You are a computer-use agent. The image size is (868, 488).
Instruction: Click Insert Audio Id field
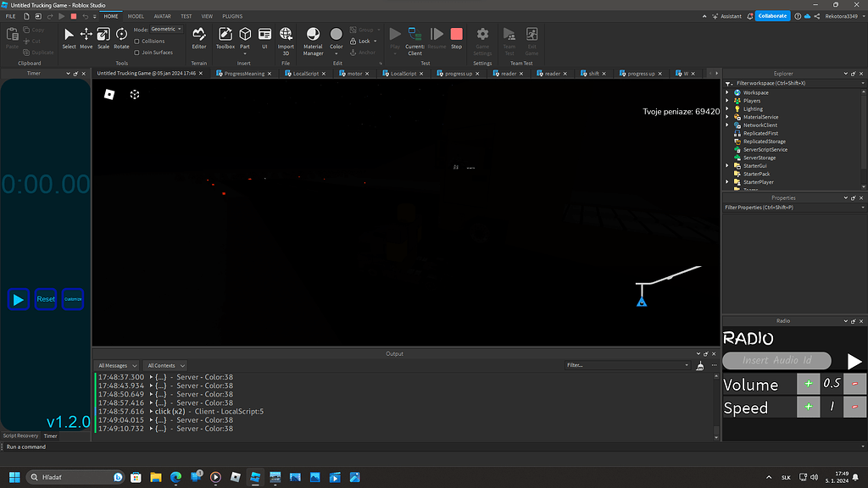(776, 360)
